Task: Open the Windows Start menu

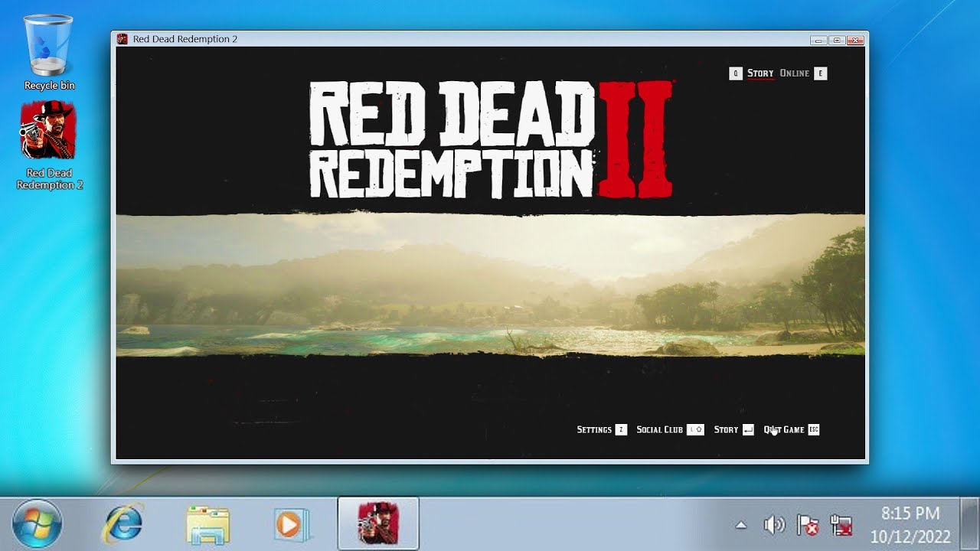Action: 38,524
